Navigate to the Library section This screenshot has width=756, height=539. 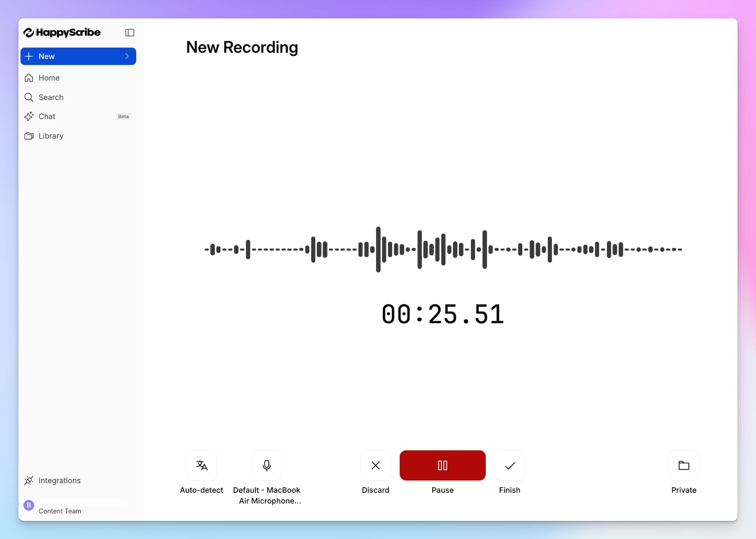pyautogui.click(x=51, y=136)
